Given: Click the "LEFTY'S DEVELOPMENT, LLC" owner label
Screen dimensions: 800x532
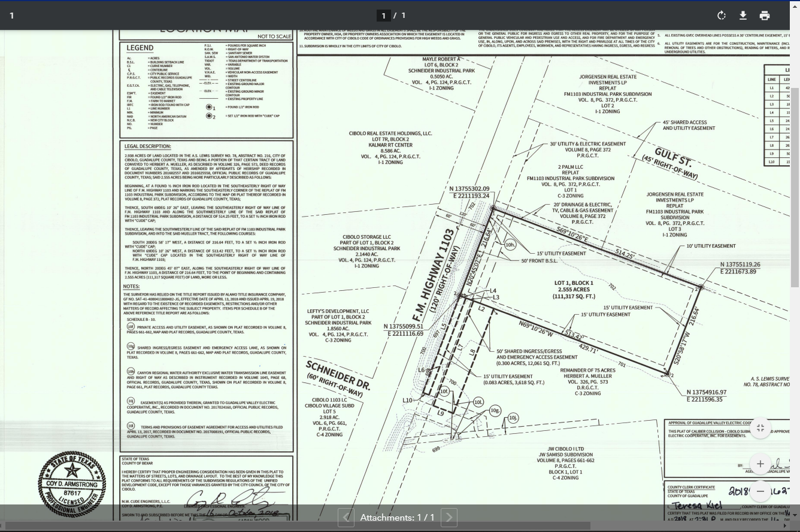Looking at the screenshot, I should point(338,312).
